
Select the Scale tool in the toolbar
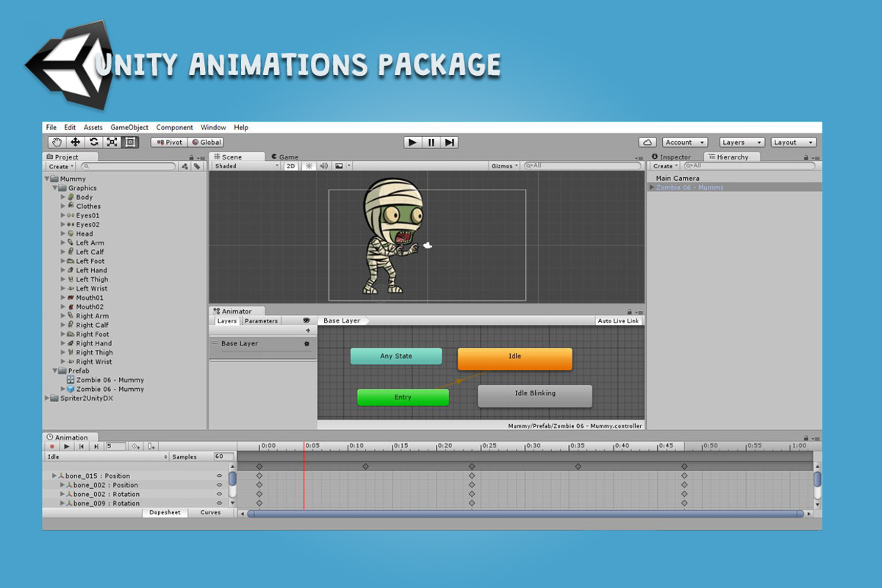coord(112,142)
